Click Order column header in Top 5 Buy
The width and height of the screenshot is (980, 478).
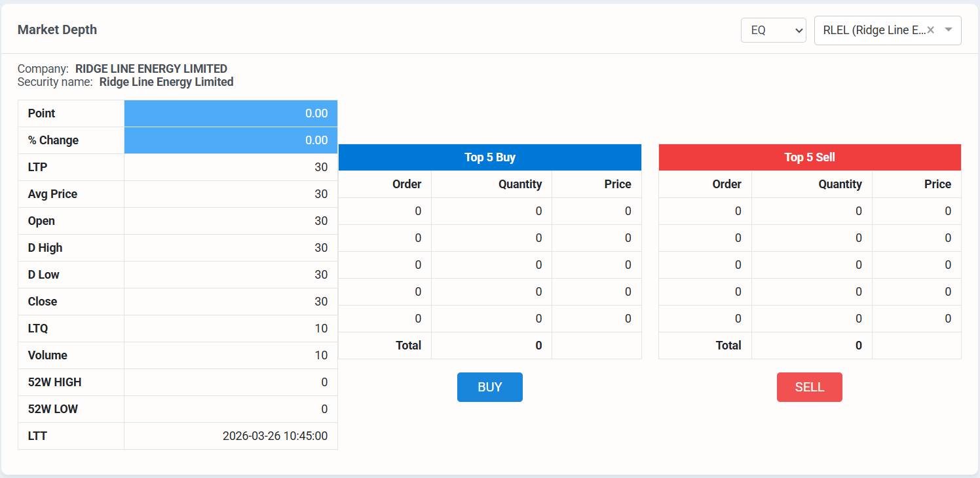(407, 184)
